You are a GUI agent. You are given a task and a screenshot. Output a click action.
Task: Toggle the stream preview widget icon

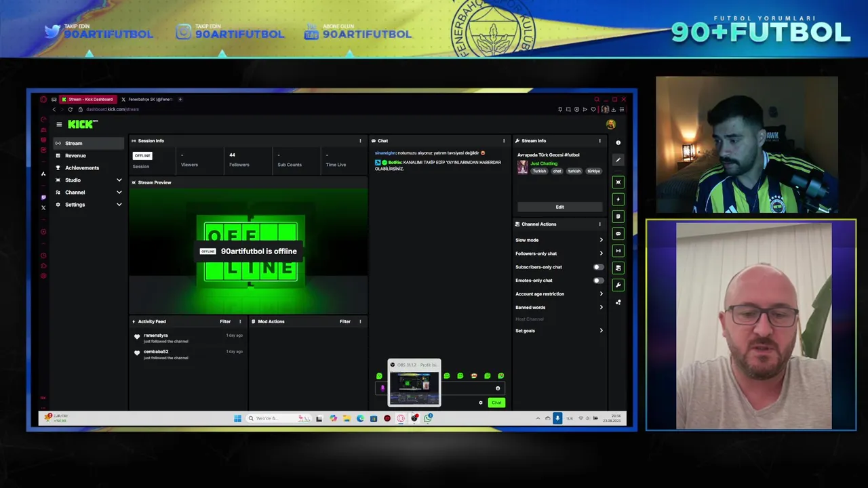(618, 182)
